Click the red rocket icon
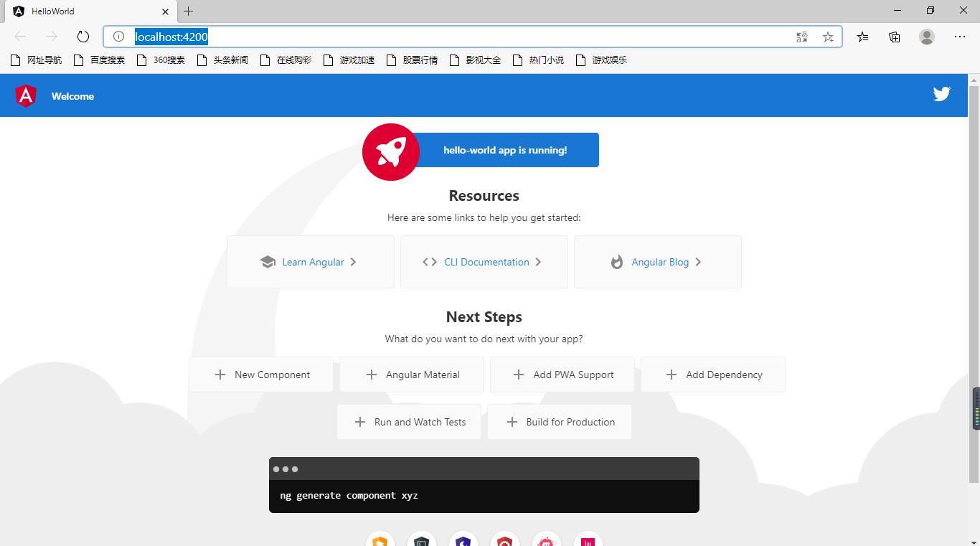980x546 pixels. point(391,152)
